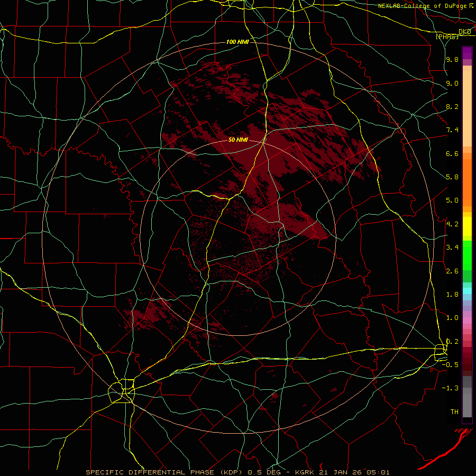Select the pink band of the color bar

(x=467, y=321)
